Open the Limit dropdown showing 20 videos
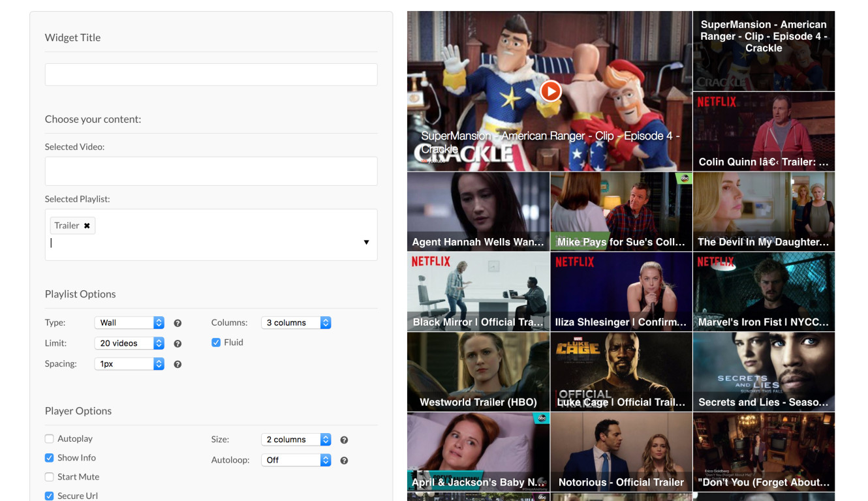Viewport: 868px width, 501px height. tap(129, 343)
